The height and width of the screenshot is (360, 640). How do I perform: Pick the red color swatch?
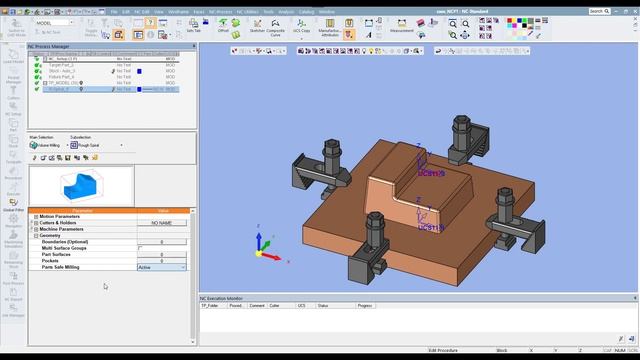tap(509, 20)
